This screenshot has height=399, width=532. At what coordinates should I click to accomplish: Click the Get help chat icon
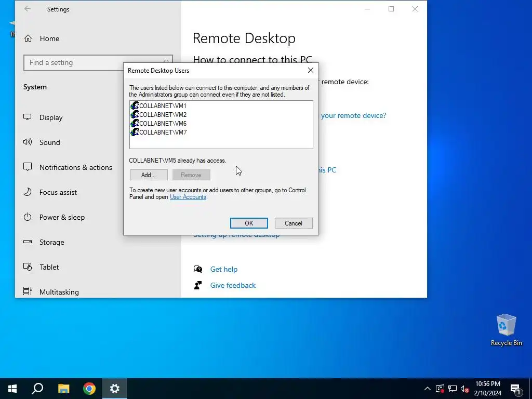pyautogui.click(x=198, y=270)
